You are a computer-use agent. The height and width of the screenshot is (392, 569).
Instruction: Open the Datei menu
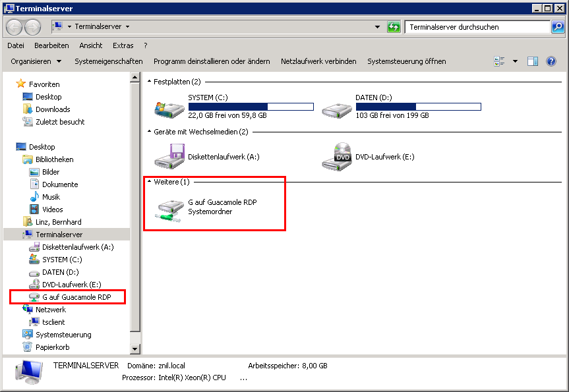(x=16, y=45)
